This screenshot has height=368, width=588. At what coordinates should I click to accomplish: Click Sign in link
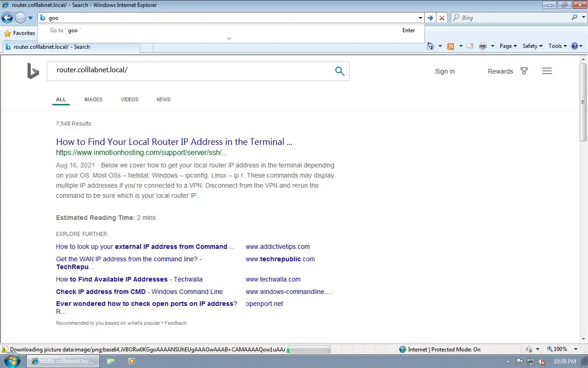pos(445,71)
